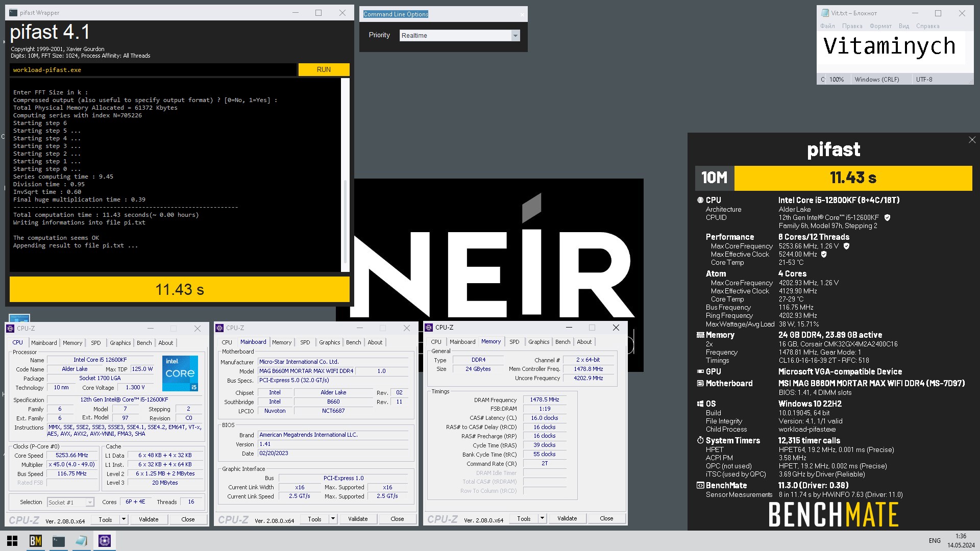Open the Tools dropdown arrow in the first CPU-Z window
This screenshot has height=551, width=980.
coord(123,519)
